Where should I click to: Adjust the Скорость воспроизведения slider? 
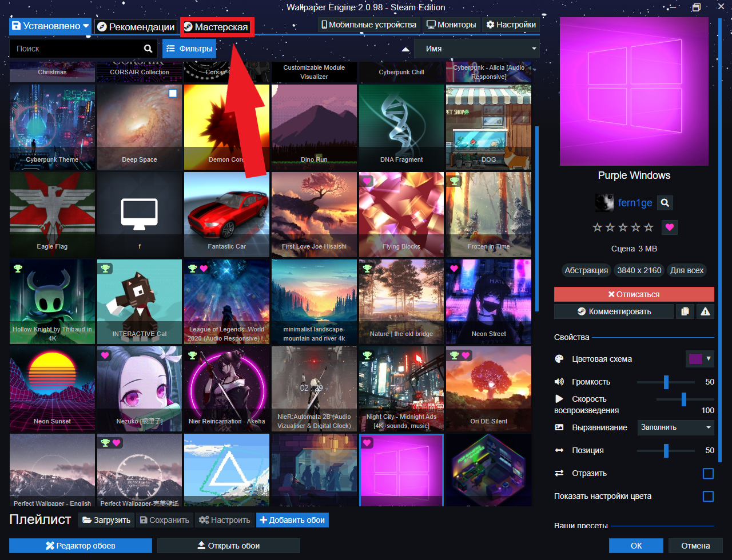point(685,399)
